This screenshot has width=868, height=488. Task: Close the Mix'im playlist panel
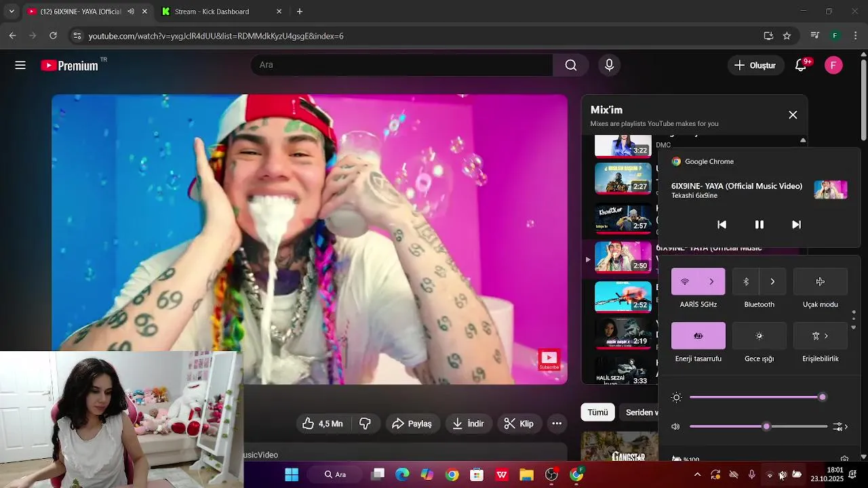793,115
